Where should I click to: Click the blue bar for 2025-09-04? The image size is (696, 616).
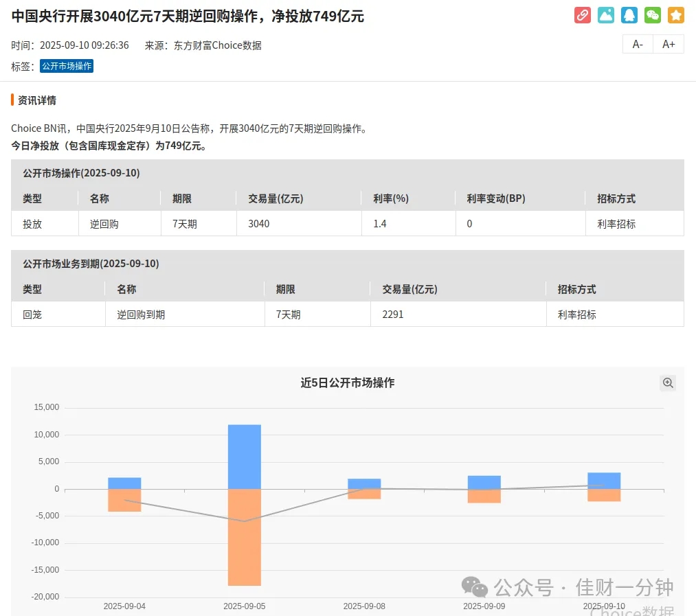pos(125,483)
